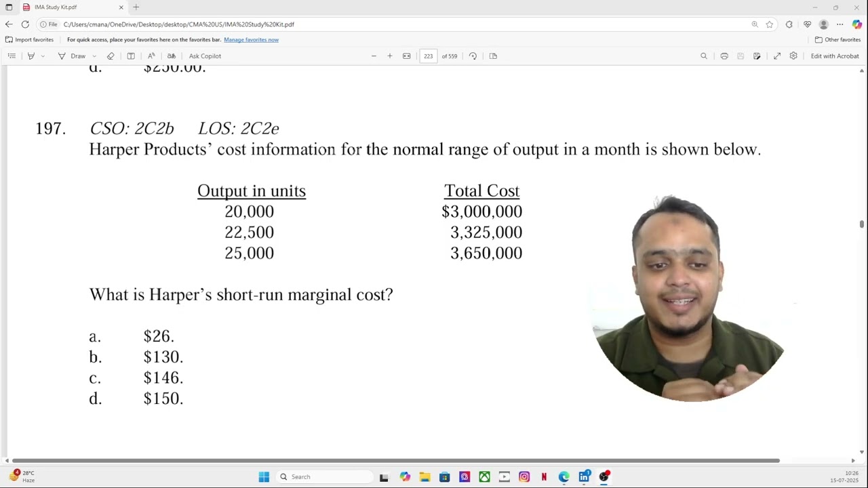Open Browser essentials heart icon

click(808, 24)
